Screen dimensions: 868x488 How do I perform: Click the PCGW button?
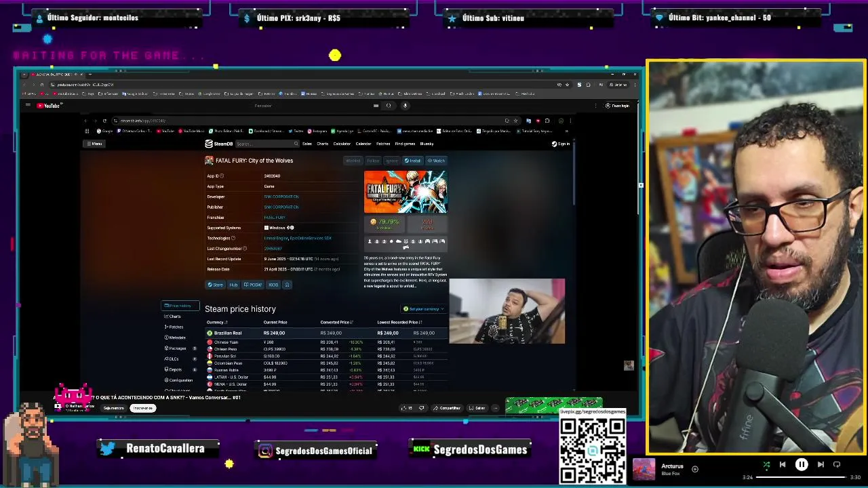pyautogui.click(x=253, y=285)
